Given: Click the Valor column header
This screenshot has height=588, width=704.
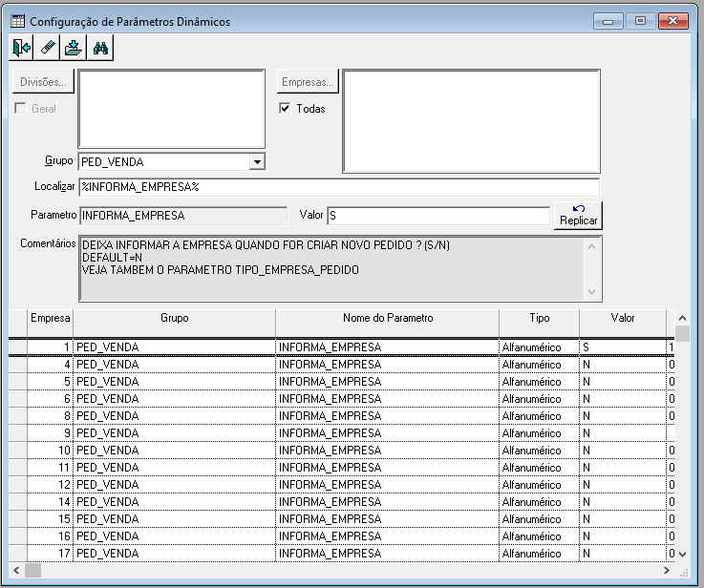Looking at the screenshot, I should (x=623, y=323).
